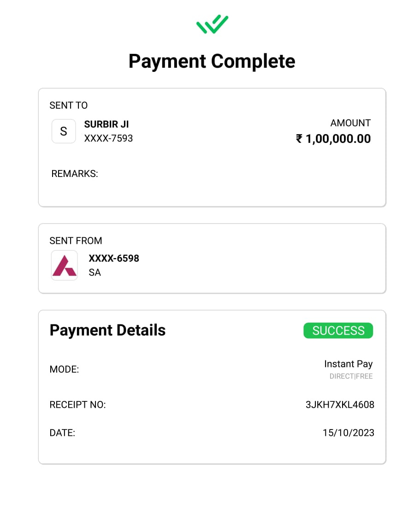Viewport: 420px width, 506px height.
Task: Click the SA account type text
Action: click(95, 272)
